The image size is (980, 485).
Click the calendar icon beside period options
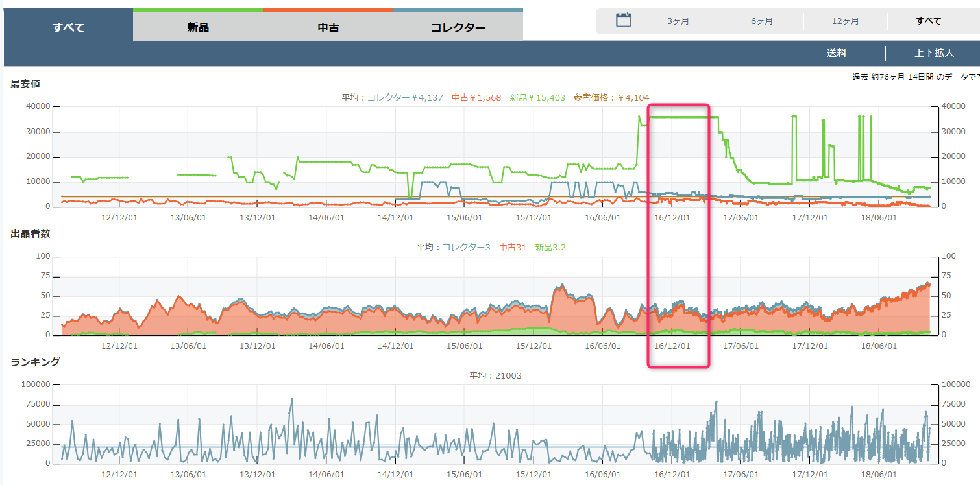[x=623, y=20]
